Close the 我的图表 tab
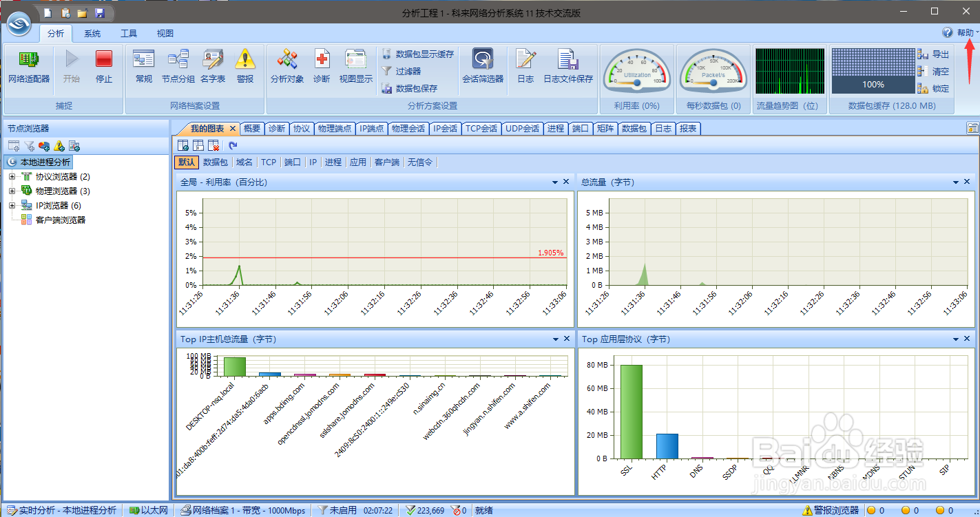 (x=233, y=128)
